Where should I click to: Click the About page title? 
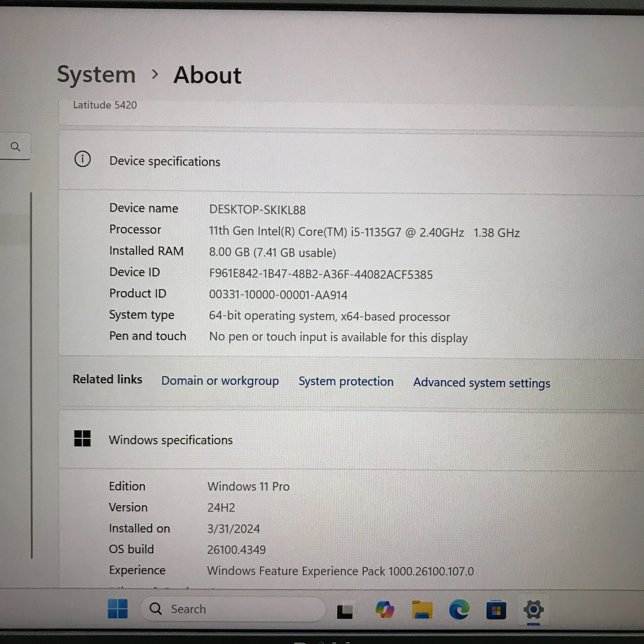pos(207,75)
